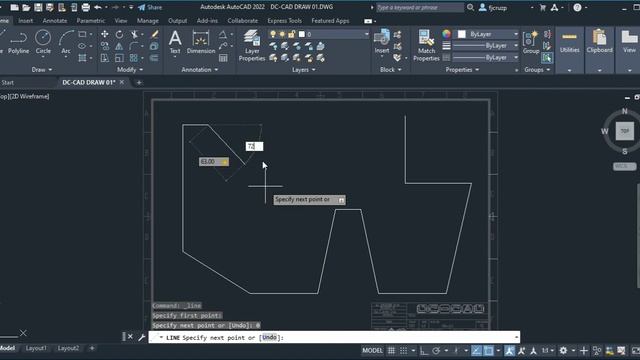Screen dimensions: 640x360
Task: Toggle 2D object snap in status bar
Action: point(489,351)
